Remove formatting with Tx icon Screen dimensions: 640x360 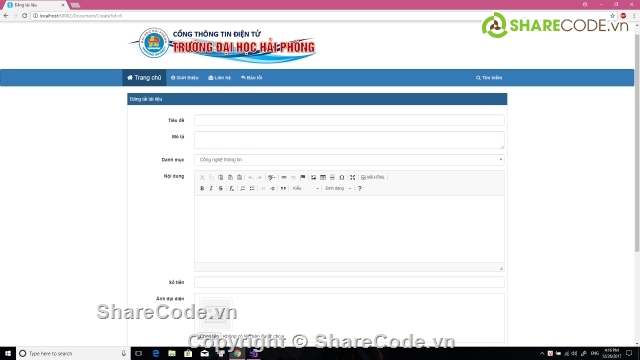pos(231,188)
